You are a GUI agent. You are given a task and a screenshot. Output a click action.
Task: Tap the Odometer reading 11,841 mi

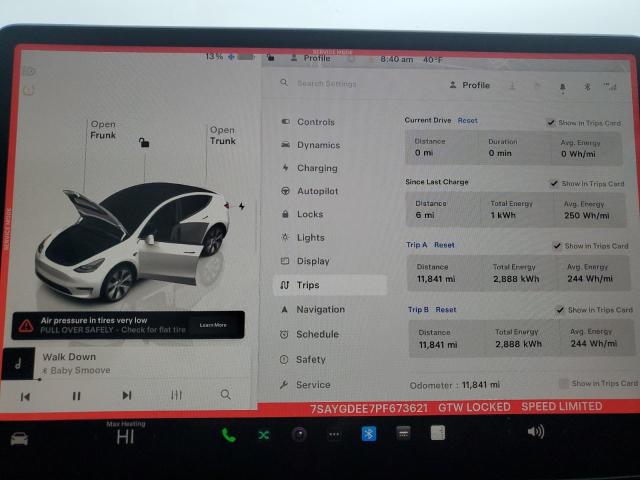(480, 385)
